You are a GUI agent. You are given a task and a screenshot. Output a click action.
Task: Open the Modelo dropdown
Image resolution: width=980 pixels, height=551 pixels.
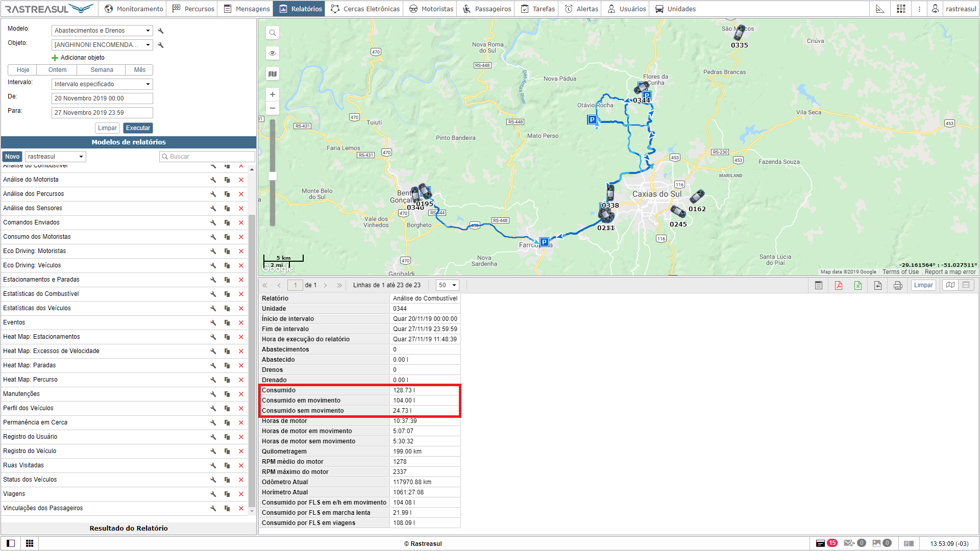click(102, 31)
